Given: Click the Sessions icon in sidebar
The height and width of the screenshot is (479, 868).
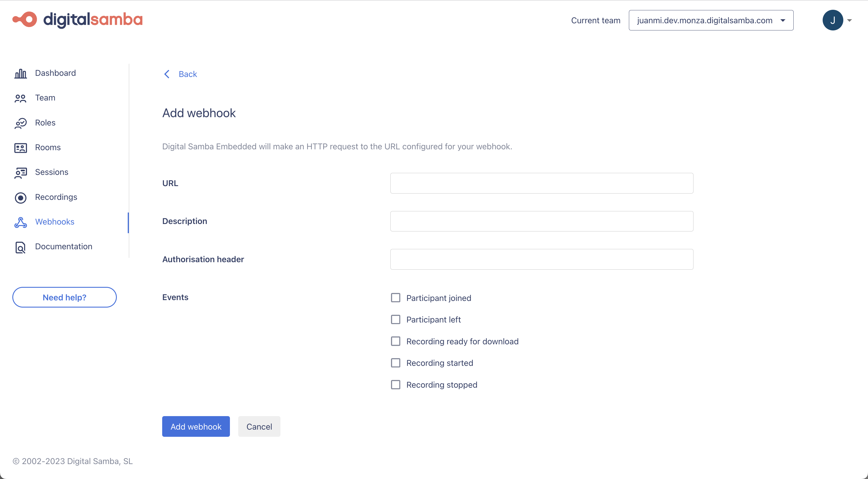Looking at the screenshot, I should (x=21, y=173).
